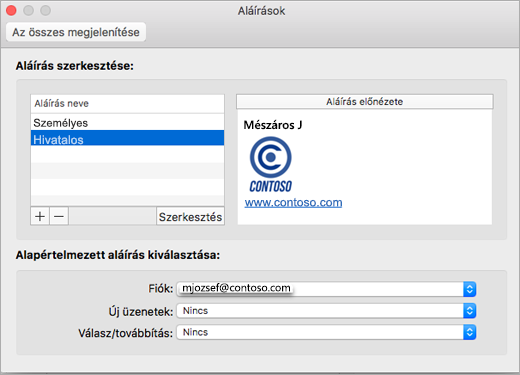Open the Válasz/továbbítás dropdown
The width and height of the screenshot is (520, 375).
pyautogui.click(x=326, y=332)
